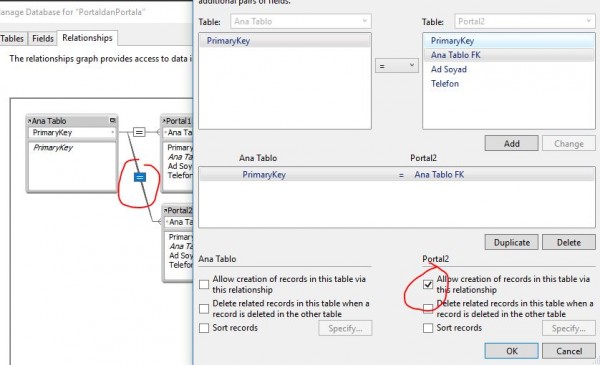The width and height of the screenshot is (600, 365).
Task: Select Telefon field in Portal2 list
Action: [509, 83]
